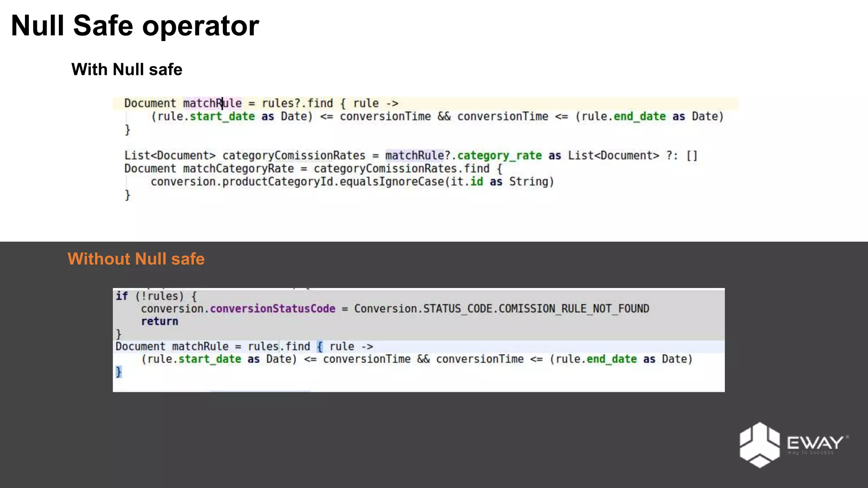This screenshot has height=488, width=868.
Task: Click 'Document matchRule = rules.find' lower code line
Action: coord(244,347)
